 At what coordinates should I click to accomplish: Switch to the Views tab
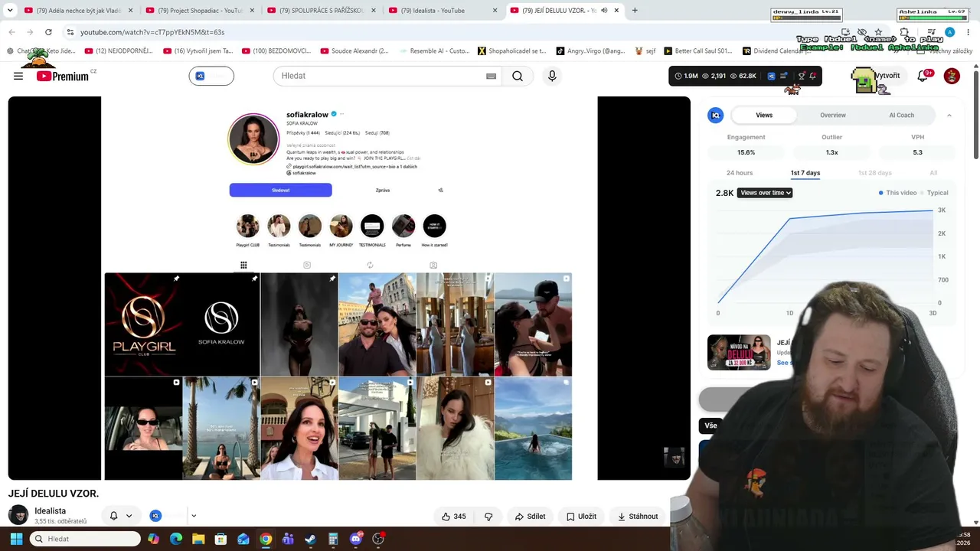(x=764, y=115)
